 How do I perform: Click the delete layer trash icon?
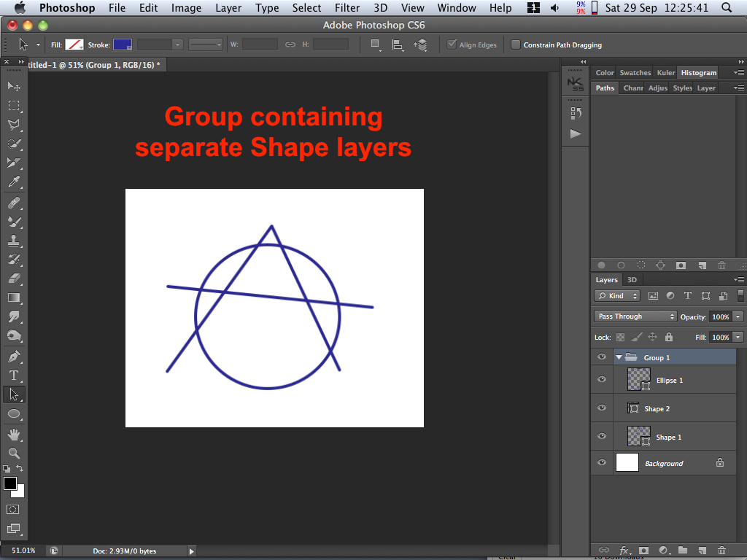click(x=721, y=550)
